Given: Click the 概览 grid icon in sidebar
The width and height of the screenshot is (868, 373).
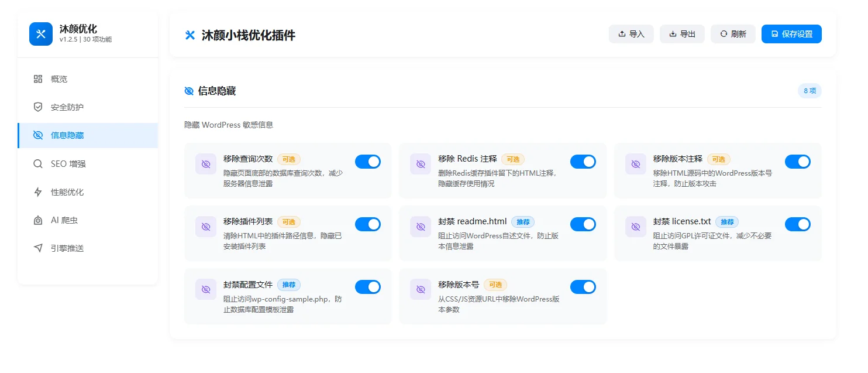Looking at the screenshot, I should (x=38, y=79).
